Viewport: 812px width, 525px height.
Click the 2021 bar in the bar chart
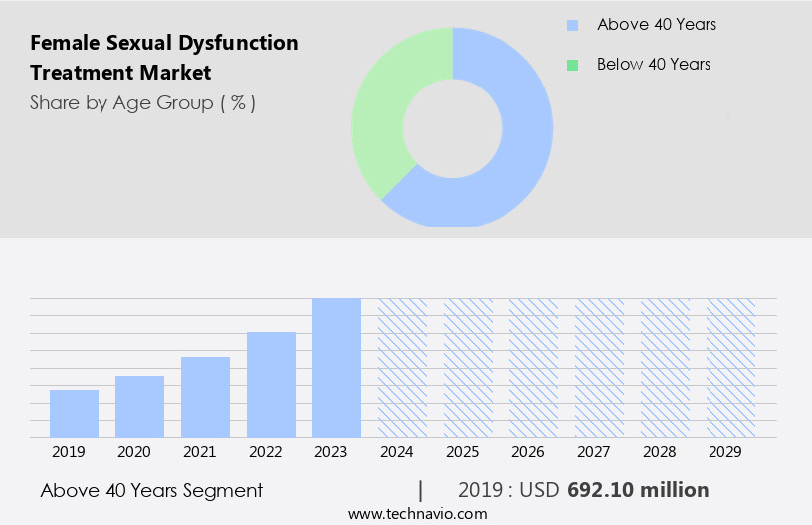[x=205, y=398]
